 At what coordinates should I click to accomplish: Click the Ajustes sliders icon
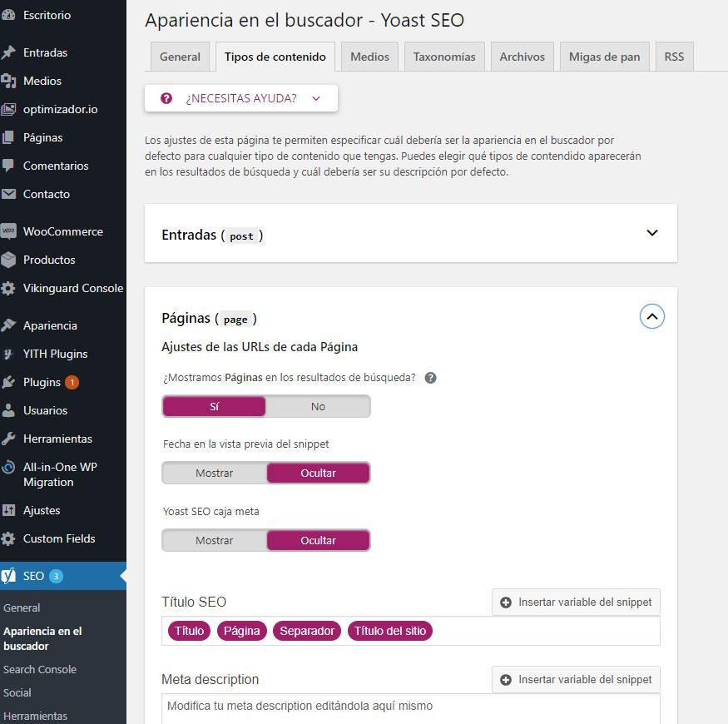[7, 510]
